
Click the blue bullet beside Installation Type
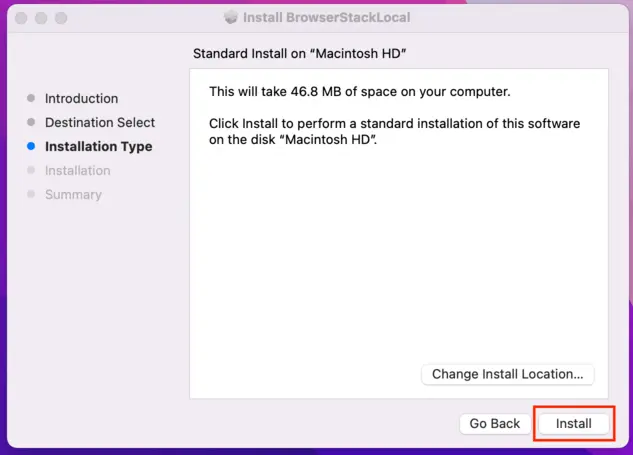(x=31, y=146)
